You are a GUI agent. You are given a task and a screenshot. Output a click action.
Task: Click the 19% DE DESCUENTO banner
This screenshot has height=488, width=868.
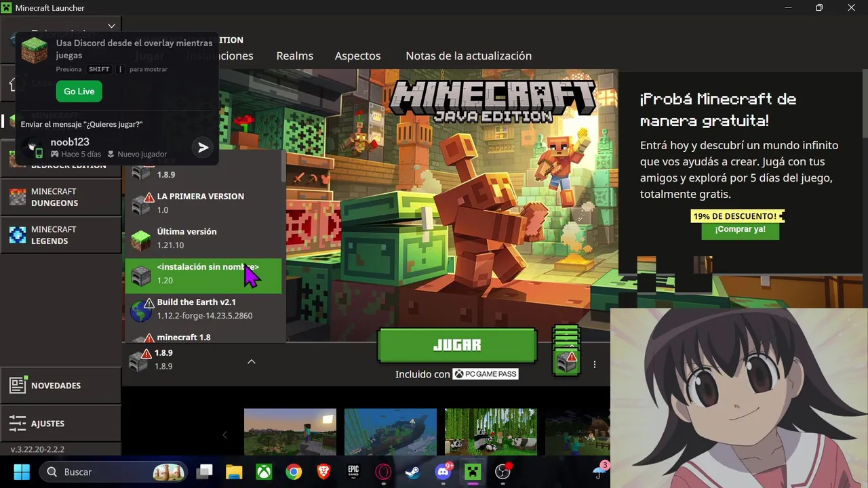737,216
